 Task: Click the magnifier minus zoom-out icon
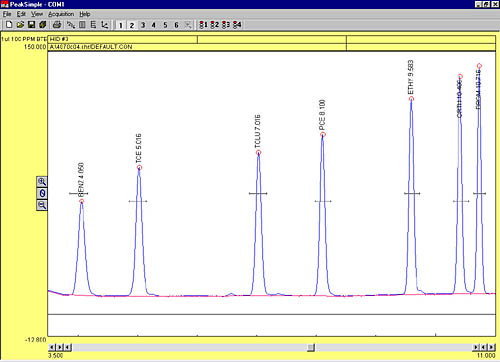click(x=42, y=205)
